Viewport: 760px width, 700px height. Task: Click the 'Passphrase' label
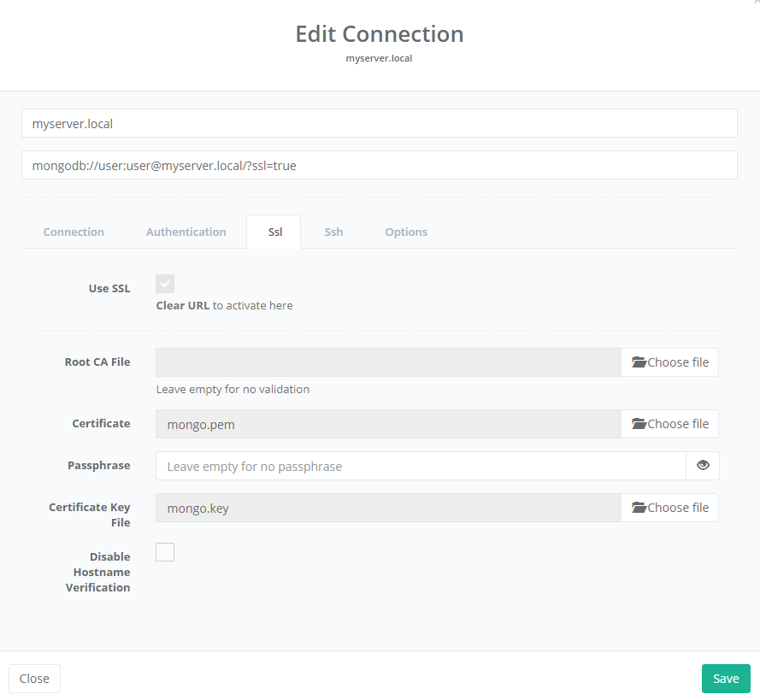(99, 466)
